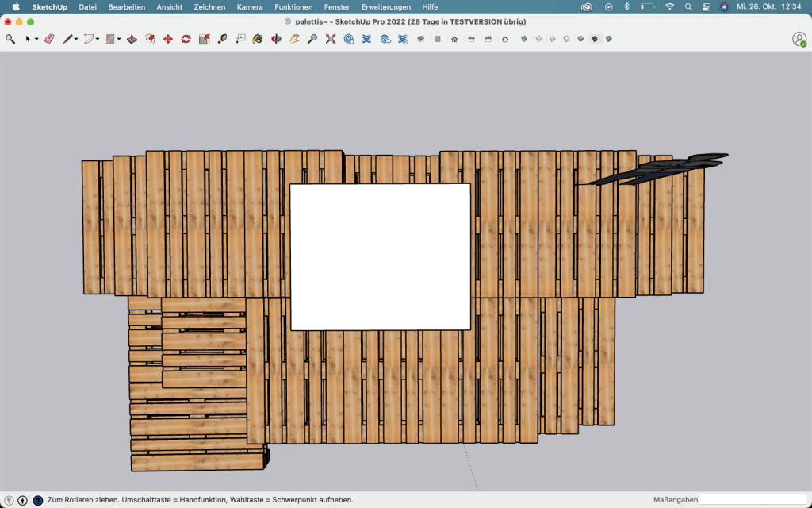Open macOS Control Center in menu bar
Screen dimensions: 812x508
click(x=706, y=6)
